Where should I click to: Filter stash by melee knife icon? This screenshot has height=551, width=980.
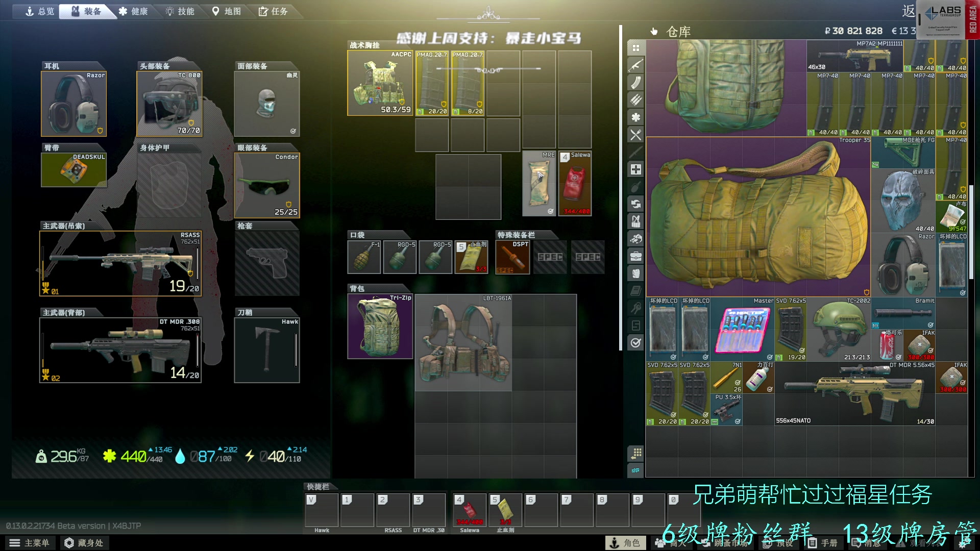pos(635,152)
